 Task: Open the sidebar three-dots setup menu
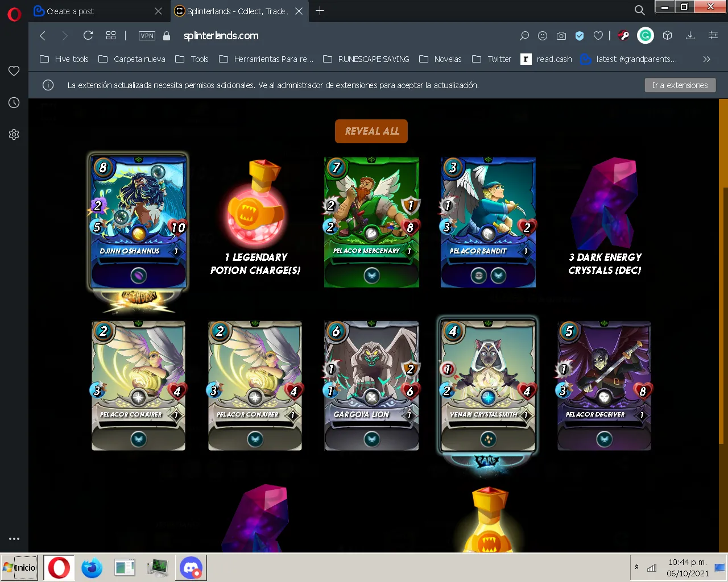coord(14,538)
